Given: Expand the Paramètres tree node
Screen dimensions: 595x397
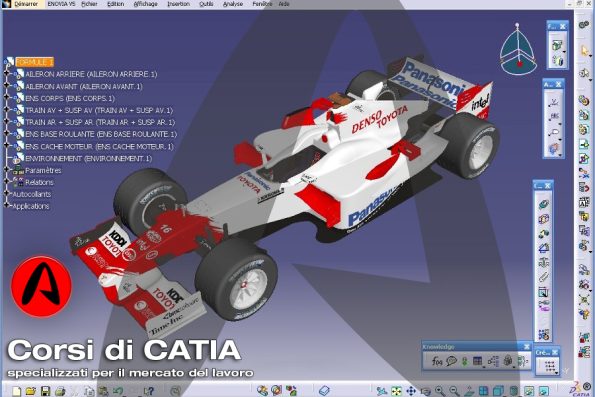Looking at the screenshot, I should 6,170.
